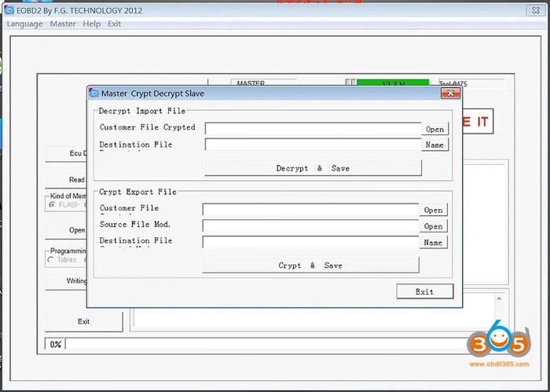
Task: Close the Master Crypt Decrypt Slave dialog
Action: 450,93
